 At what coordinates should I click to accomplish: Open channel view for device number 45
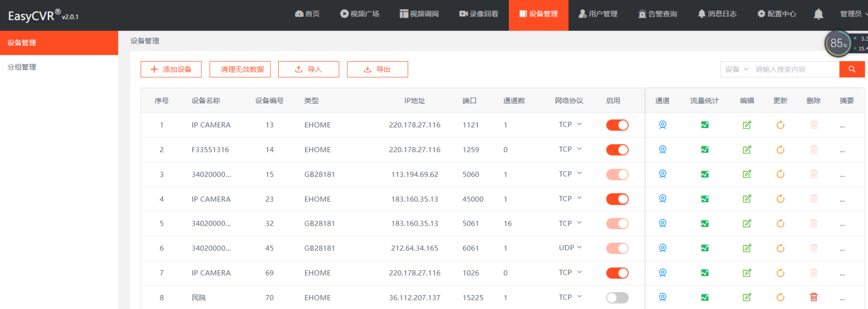pos(662,248)
